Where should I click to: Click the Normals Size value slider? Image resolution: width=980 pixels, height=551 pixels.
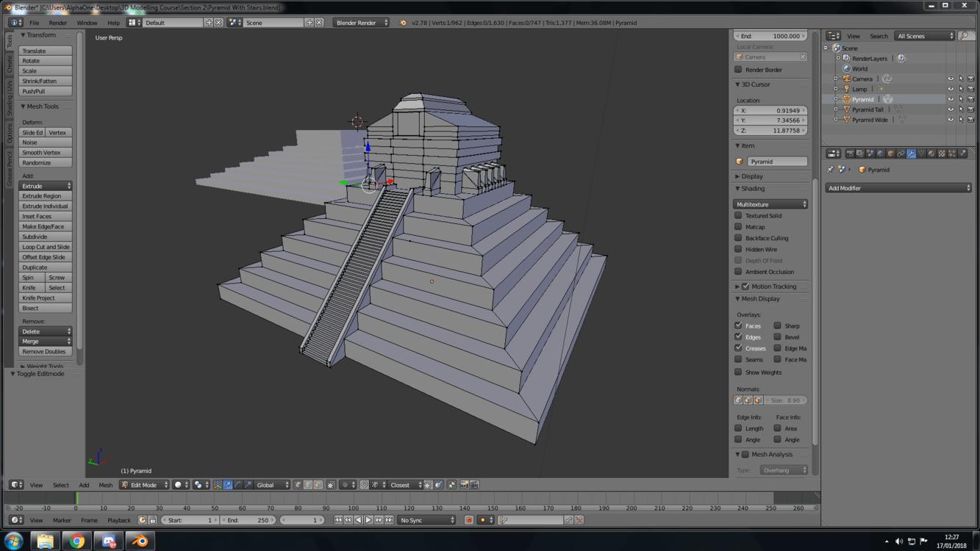point(786,400)
